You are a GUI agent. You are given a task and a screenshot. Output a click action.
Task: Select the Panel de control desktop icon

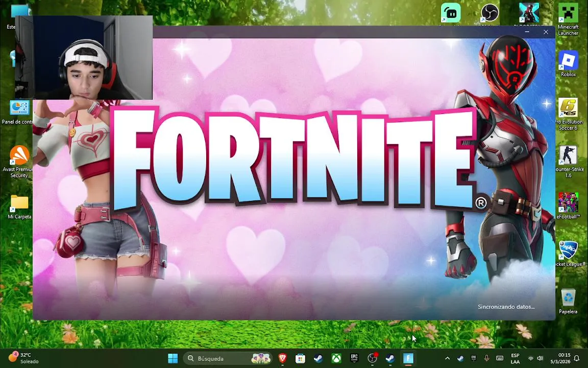[x=17, y=111]
